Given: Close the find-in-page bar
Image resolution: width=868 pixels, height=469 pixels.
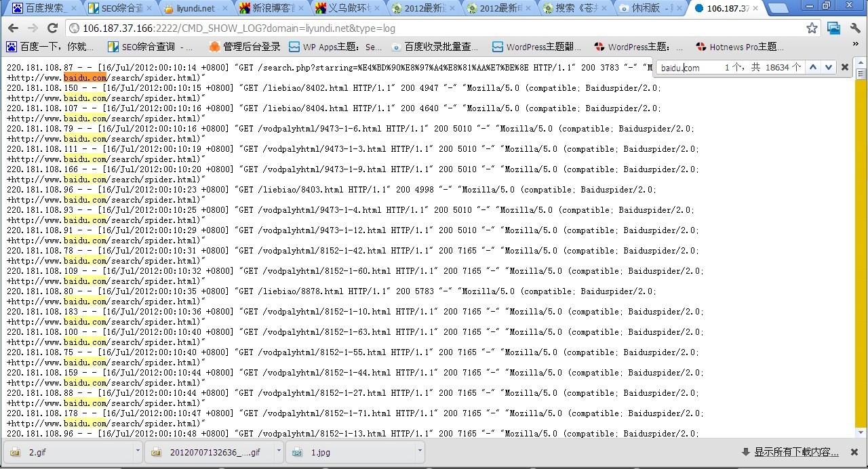Looking at the screenshot, I should click(845, 67).
